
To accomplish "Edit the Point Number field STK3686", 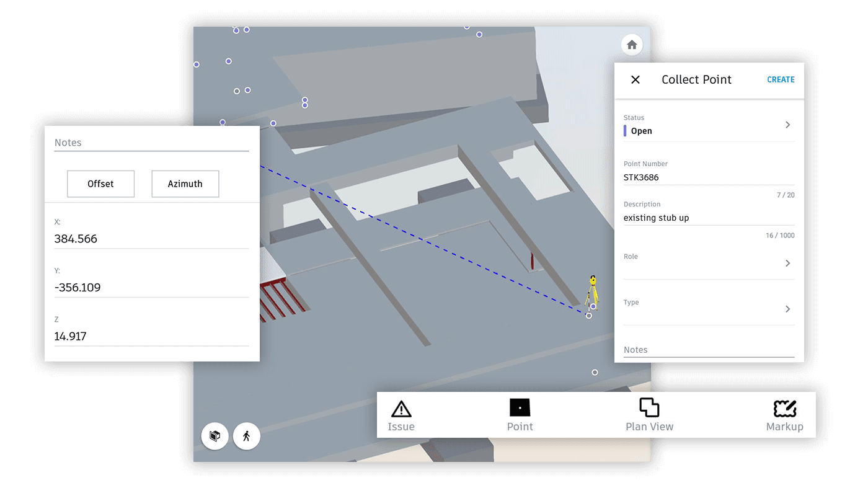I will click(x=708, y=177).
